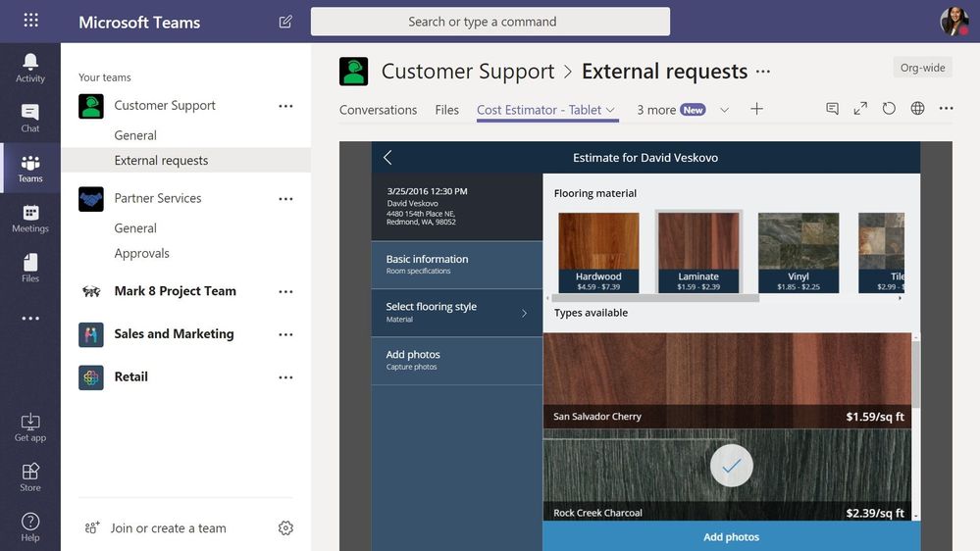Start a new chat with compose icon
980x551 pixels.
(x=285, y=22)
